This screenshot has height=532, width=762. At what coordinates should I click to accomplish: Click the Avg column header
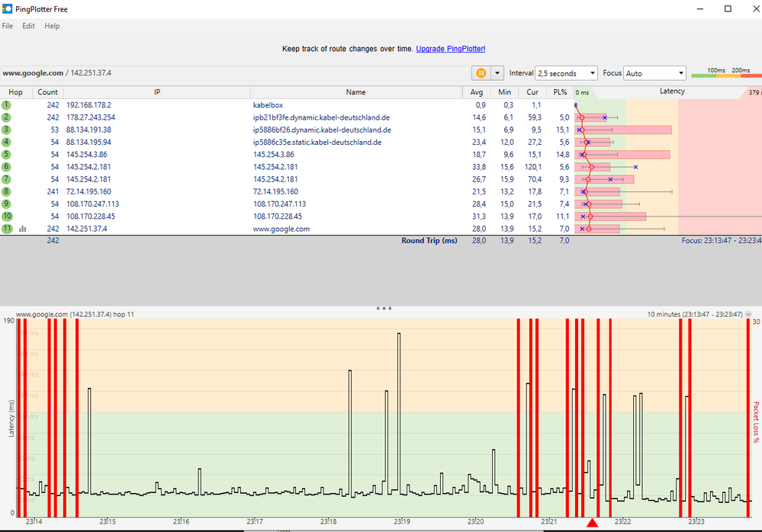click(x=476, y=92)
